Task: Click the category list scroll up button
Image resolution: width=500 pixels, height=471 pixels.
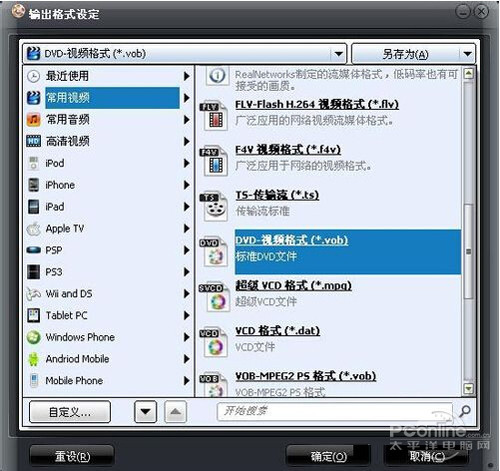Action: pos(175,412)
